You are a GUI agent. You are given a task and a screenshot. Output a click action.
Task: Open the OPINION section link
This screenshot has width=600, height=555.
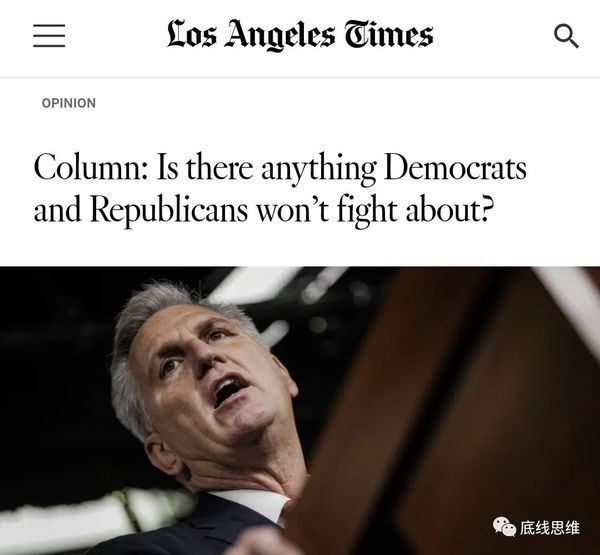pyautogui.click(x=69, y=103)
